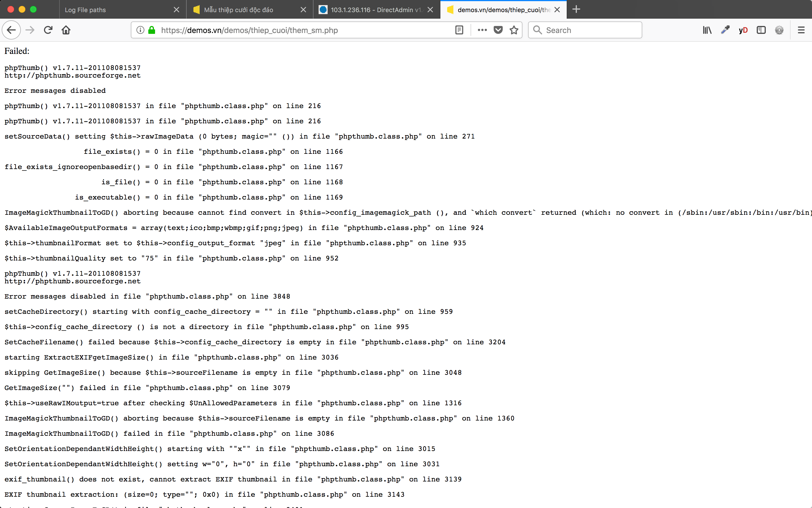Open the gear extension icon in the toolbar

click(779, 30)
